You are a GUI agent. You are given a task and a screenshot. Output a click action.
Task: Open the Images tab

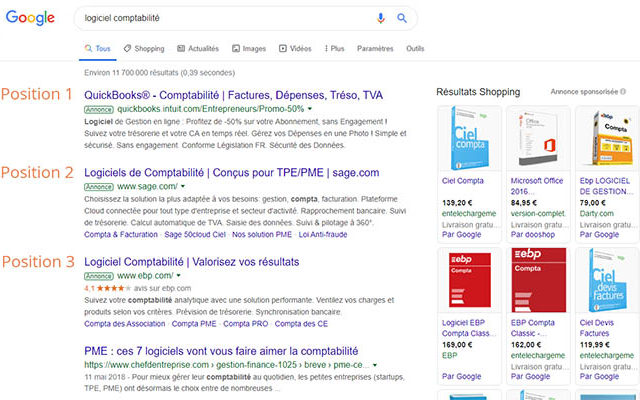[249, 49]
